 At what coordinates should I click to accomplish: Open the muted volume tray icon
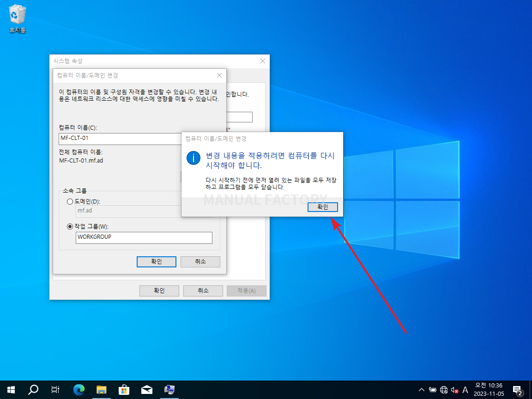[x=454, y=390]
